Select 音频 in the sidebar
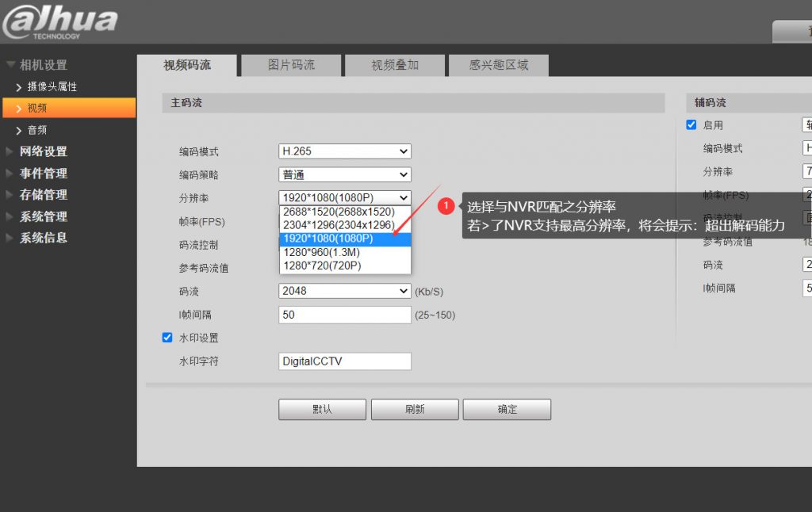Screen dimensions: 812x512 point(36,129)
